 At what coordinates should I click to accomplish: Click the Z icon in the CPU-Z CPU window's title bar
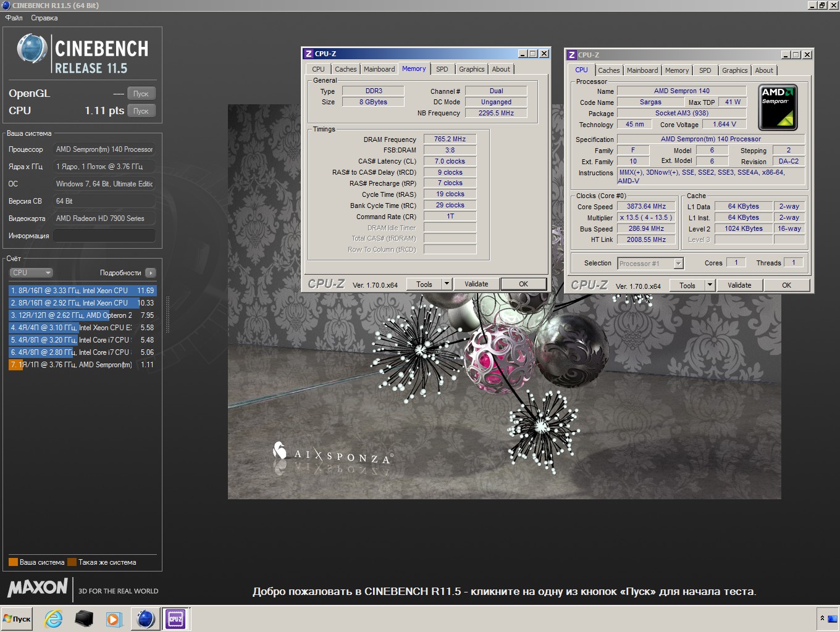click(x=572, y=55)
